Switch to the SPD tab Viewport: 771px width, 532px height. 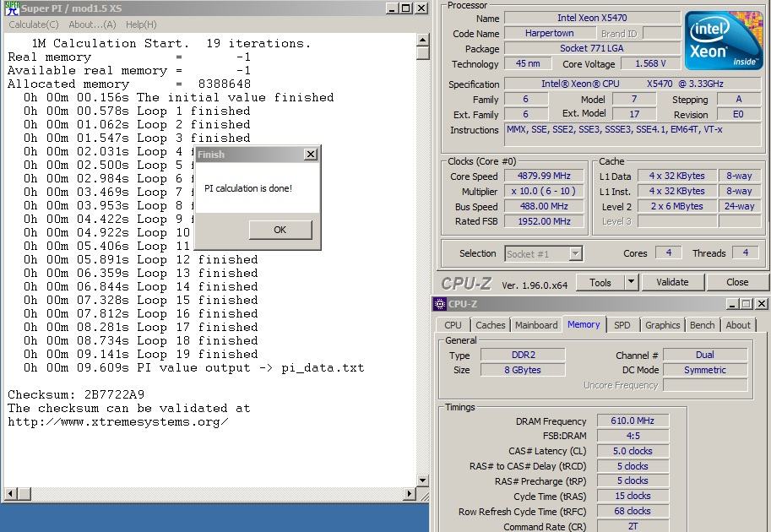coord(622,325)
